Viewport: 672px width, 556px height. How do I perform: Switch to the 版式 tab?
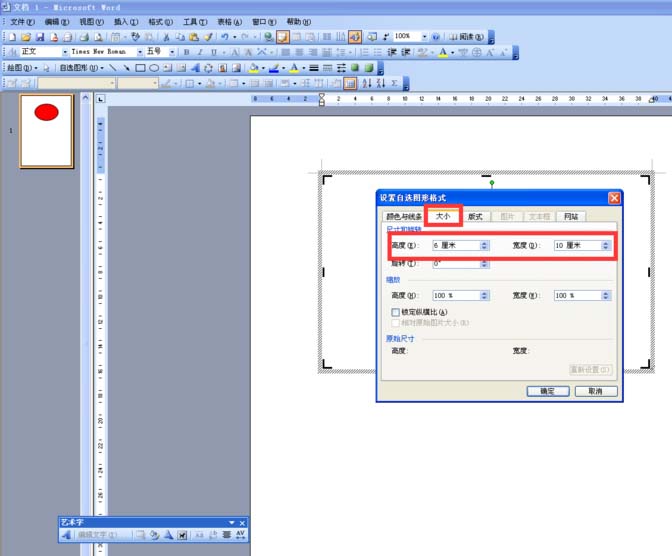tap(475, 216)
